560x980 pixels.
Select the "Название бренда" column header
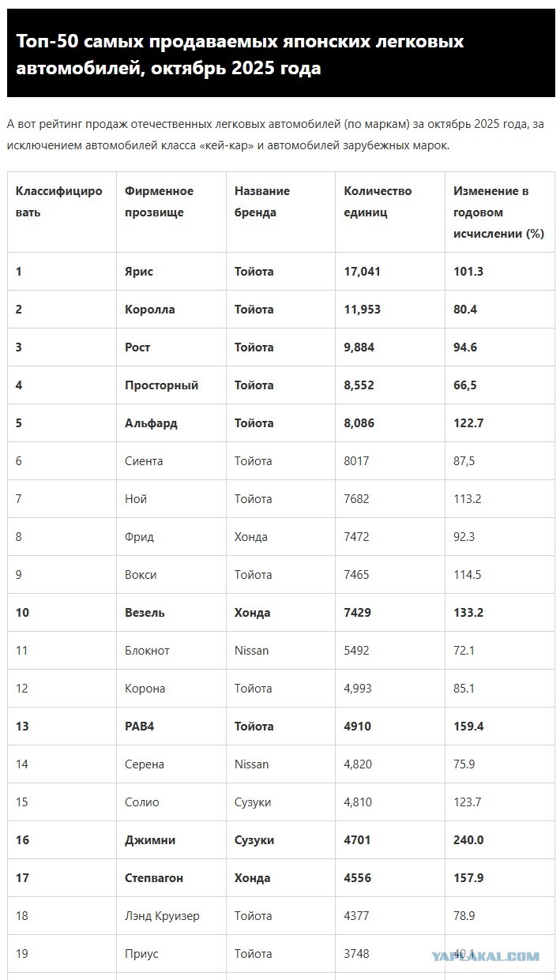click(262, 201)
